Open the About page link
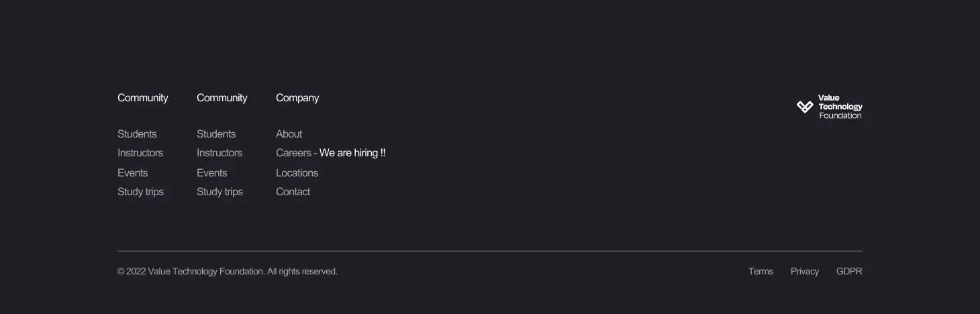Viewport: 980px width, 314px height. tap(289, 134)
